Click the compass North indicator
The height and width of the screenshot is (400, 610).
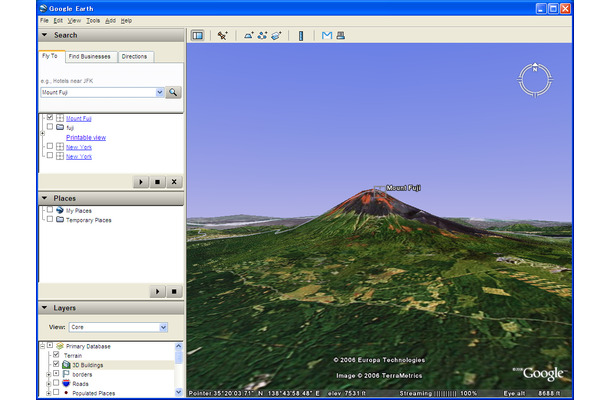[535, 68]
